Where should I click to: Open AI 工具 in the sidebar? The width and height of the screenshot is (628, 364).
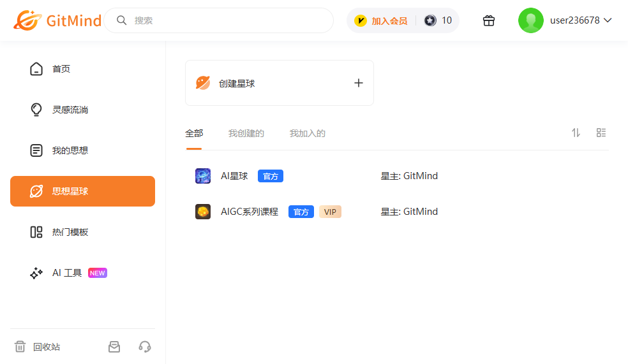click(82, 273)
